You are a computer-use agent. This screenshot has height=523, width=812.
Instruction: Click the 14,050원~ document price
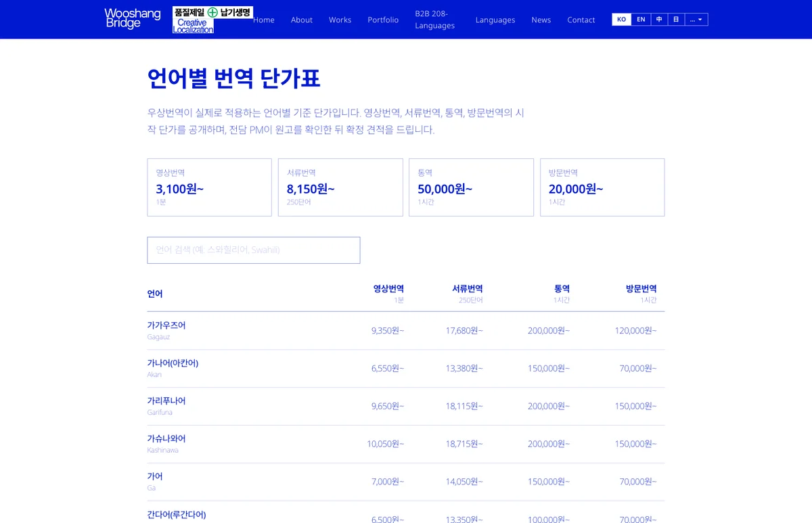click(x=464, y=482)
